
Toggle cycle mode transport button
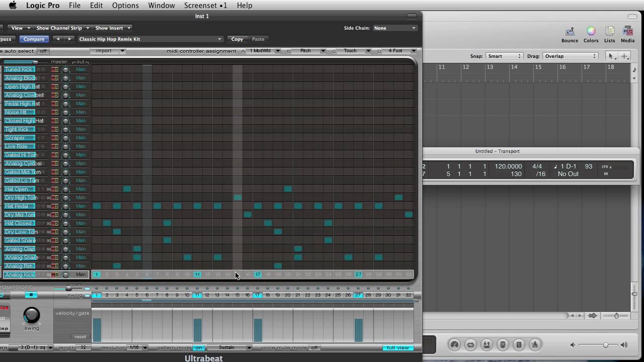click(x=470, y=344)
